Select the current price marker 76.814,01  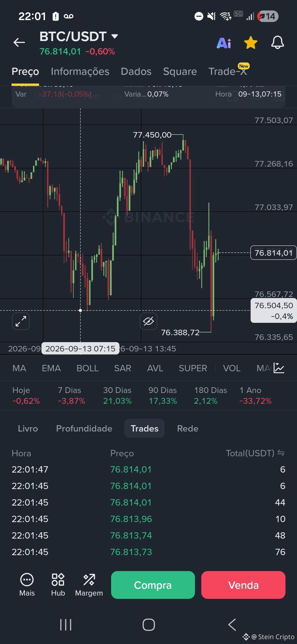click(x=274, y=253)
